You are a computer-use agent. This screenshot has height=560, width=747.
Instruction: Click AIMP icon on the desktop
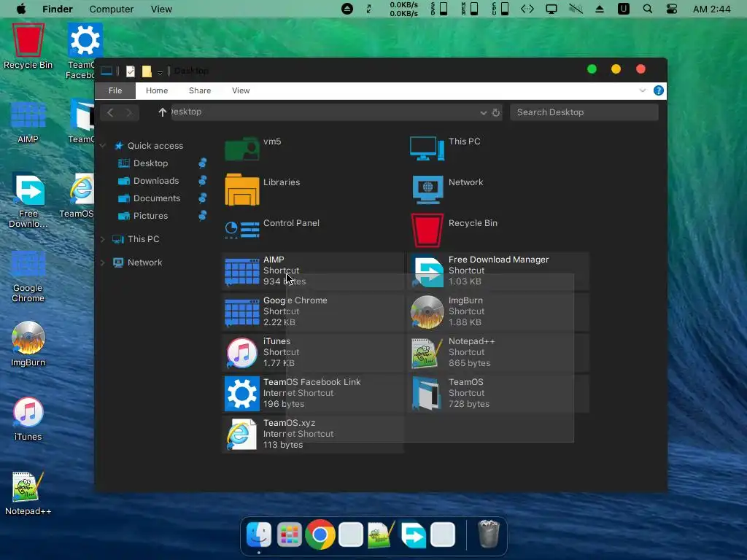tap(28, 122)
